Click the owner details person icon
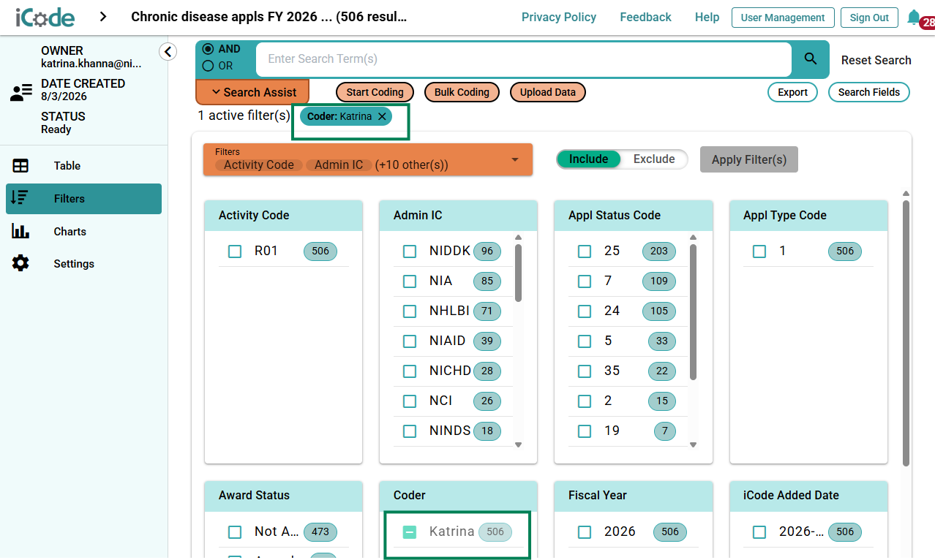 tap(21, 93)
